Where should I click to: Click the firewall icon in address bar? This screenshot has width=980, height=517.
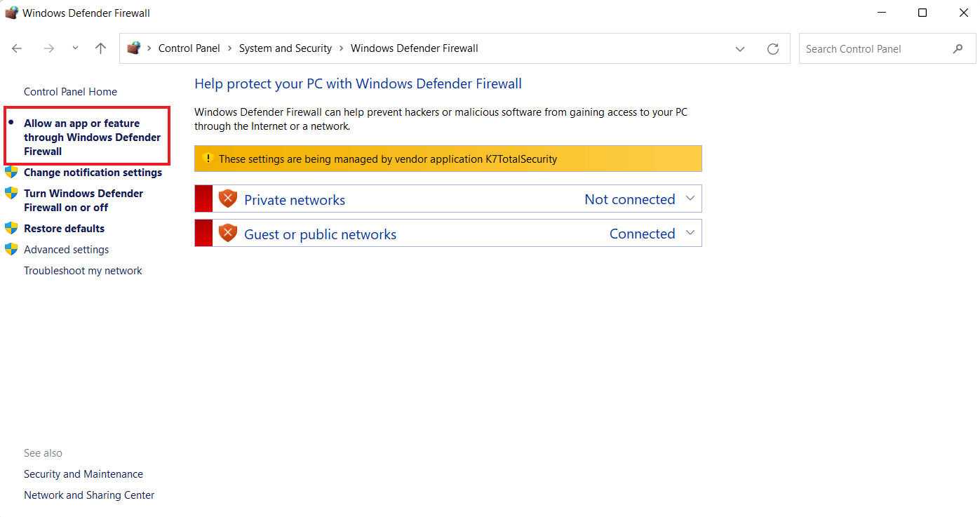[133, 48]
